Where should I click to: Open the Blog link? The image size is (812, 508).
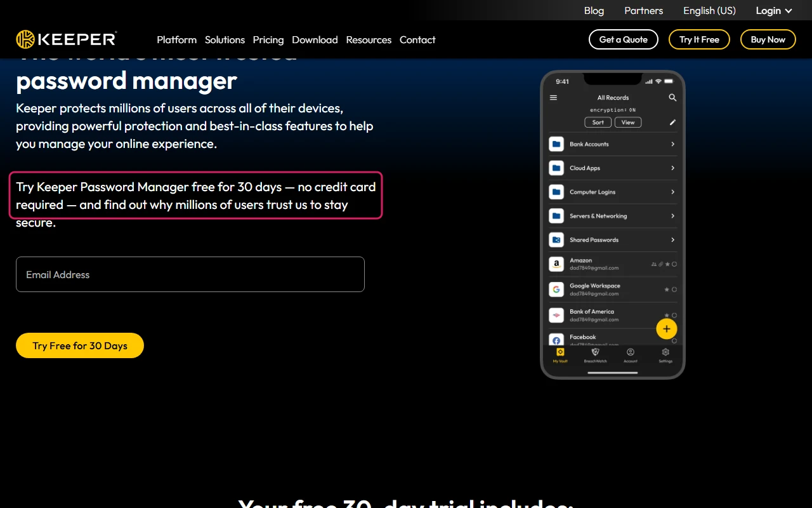pos(594,10)
